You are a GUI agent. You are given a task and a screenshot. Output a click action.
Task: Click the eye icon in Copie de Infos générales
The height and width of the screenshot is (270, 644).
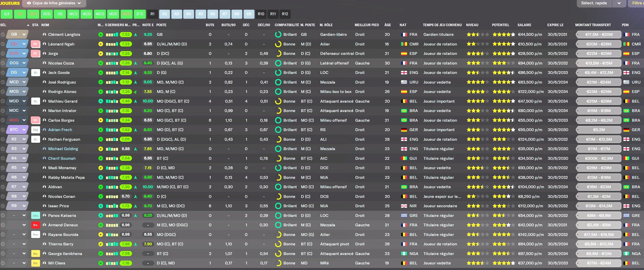click(29, 3)
